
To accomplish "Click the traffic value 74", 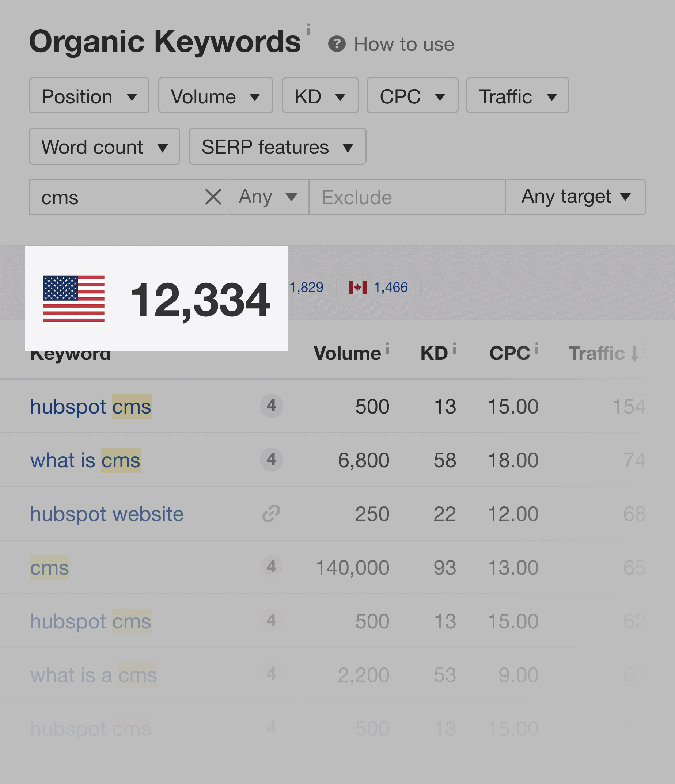I will pos(634,460).
